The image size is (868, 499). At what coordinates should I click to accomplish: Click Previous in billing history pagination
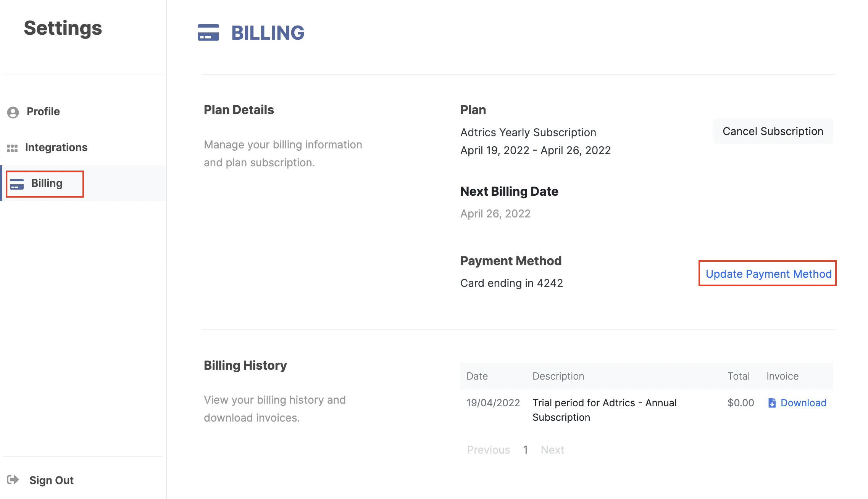pos(489,450)
